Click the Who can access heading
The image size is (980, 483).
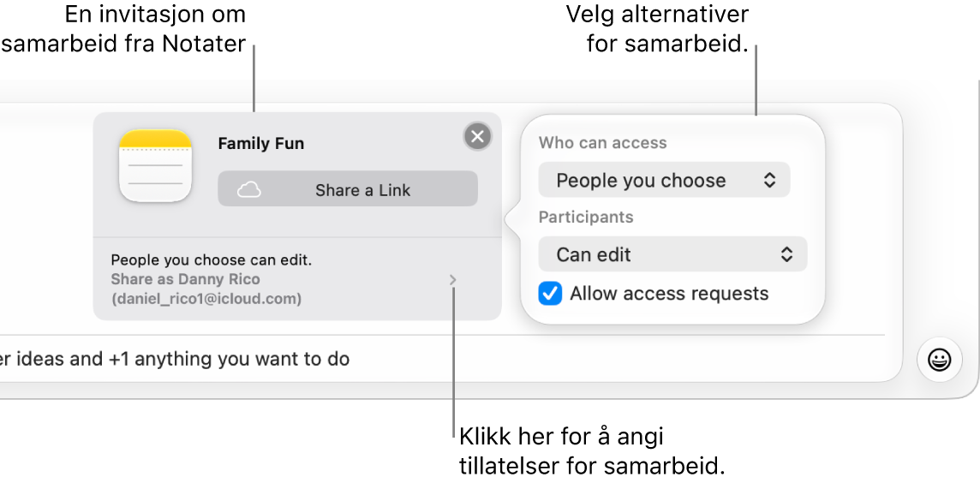click(x=602, y=143)
